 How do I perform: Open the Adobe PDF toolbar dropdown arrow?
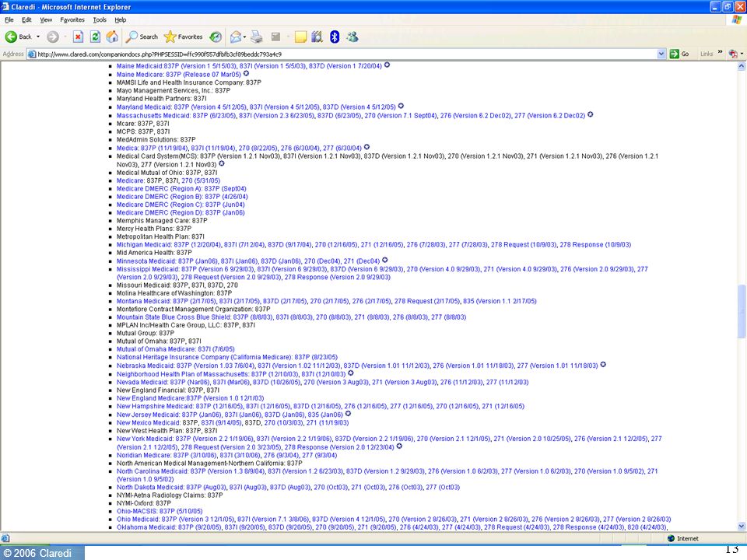(x=742, y=54)
